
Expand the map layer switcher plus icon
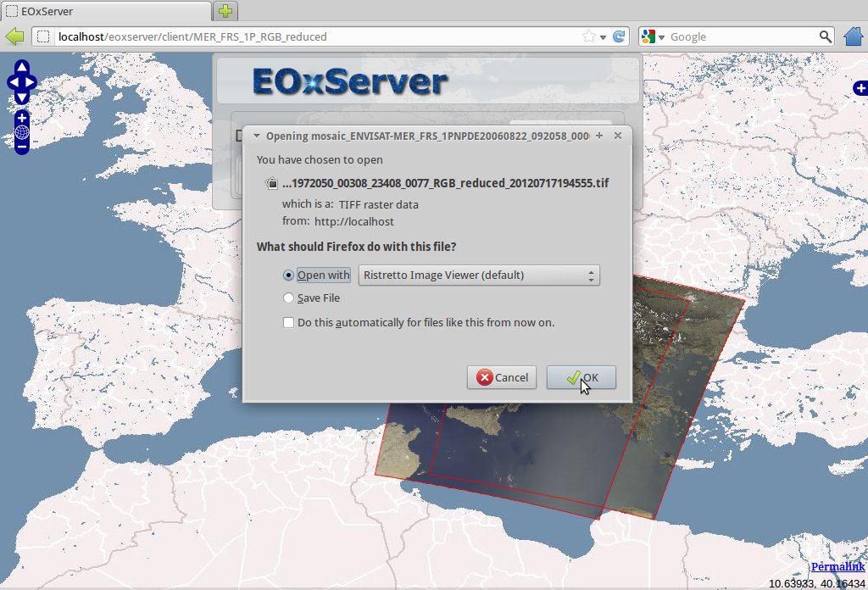860,88
